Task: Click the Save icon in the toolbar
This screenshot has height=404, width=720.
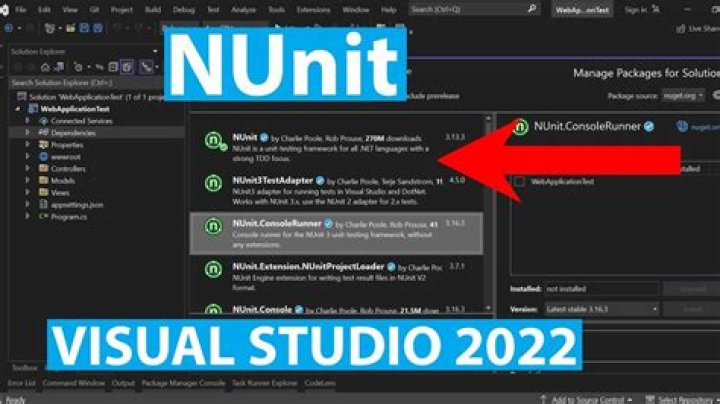Action: pyautogui.click(x=84, y=28)
